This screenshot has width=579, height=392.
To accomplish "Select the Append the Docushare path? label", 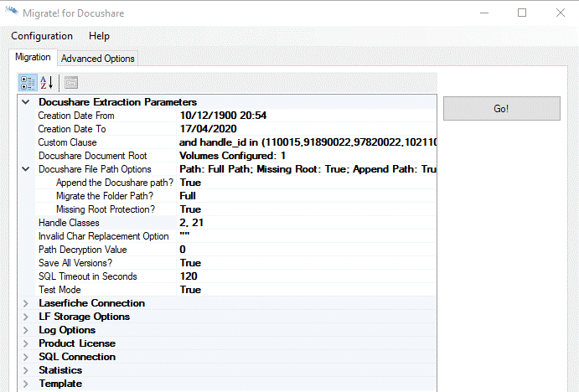I will click(x=115, y=183).
